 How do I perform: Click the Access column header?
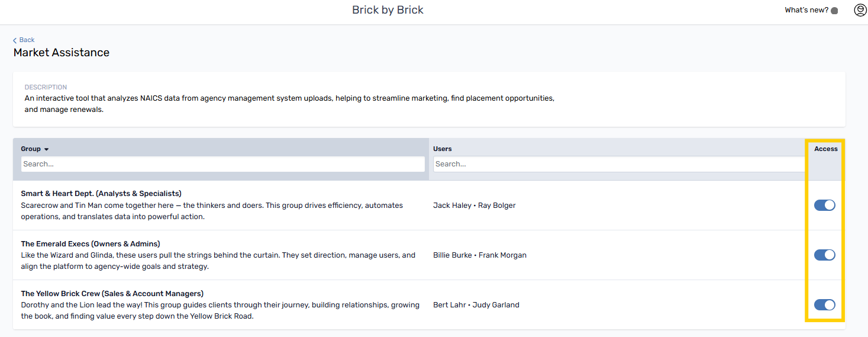coord(825,149)
